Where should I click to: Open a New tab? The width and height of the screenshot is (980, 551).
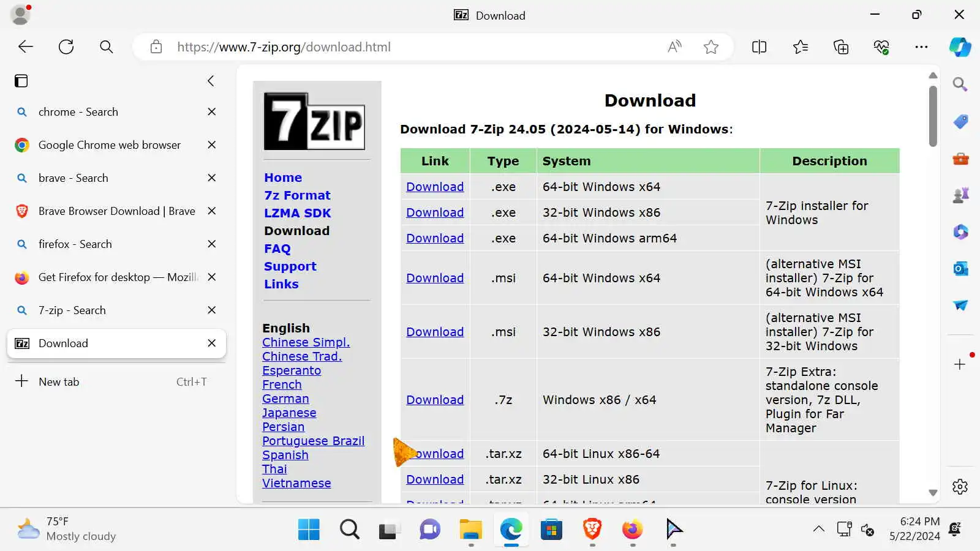point(116,381)
